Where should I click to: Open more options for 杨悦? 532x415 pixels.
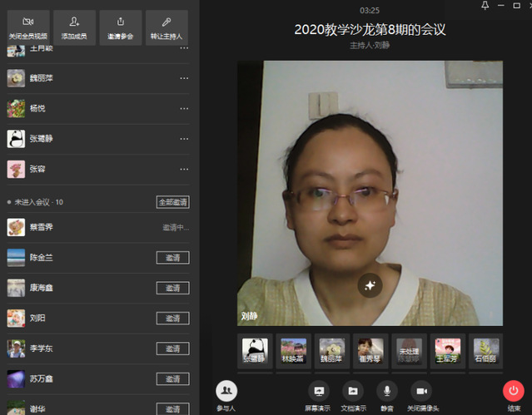point(184,109)
